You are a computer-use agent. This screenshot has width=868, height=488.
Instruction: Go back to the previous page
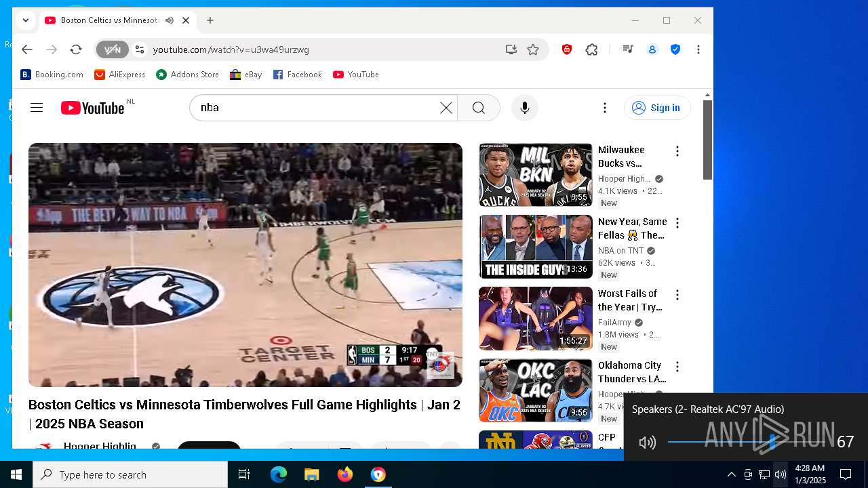[x=27, y=49]
